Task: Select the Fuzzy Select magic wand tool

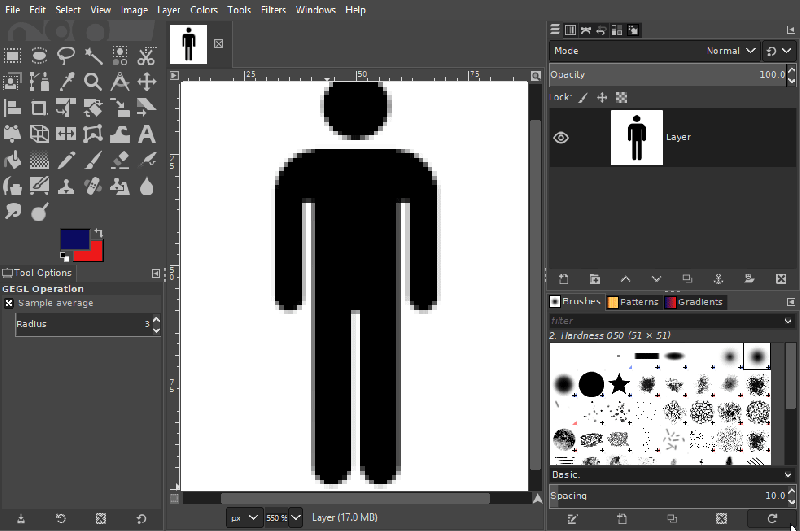Action: pyautogui.click(x=93, y=56)
